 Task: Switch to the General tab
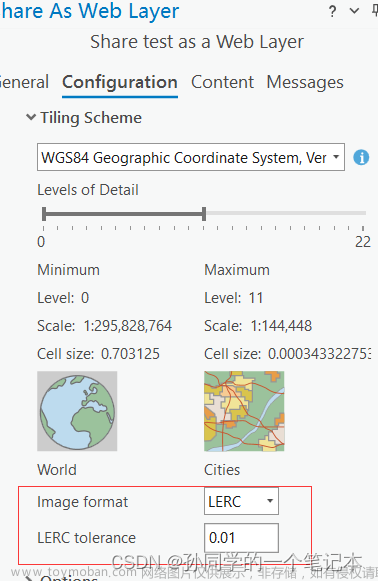[24, 82]
